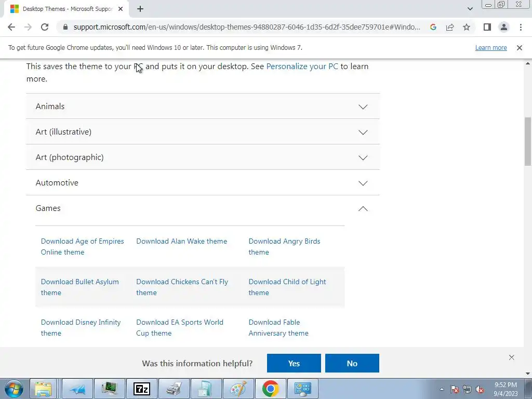
Task: Open the tab search dropdown arrow
Action: [x=470, y=9]
